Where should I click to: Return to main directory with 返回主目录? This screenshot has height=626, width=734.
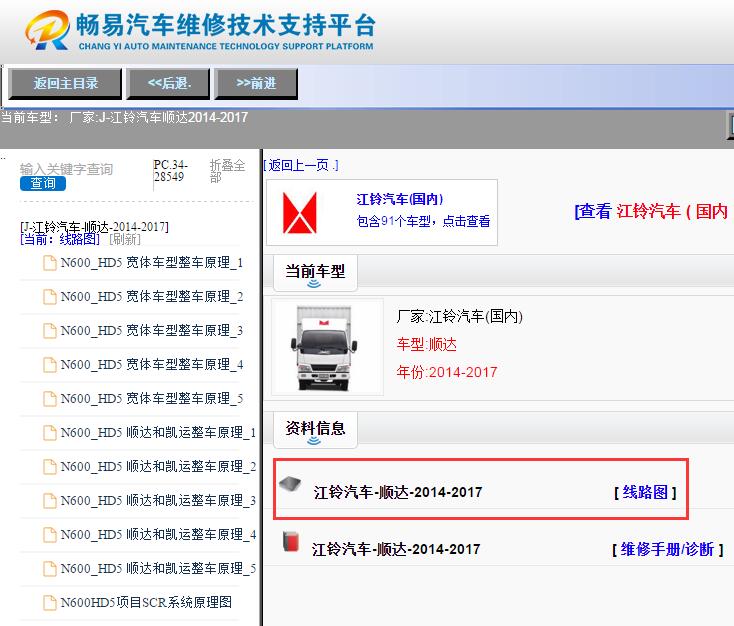click(65, 84)
